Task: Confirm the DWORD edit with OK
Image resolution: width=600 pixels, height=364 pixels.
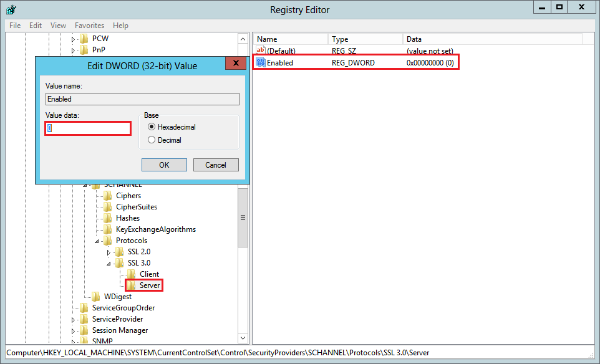Action: click(x=164, y=165)
